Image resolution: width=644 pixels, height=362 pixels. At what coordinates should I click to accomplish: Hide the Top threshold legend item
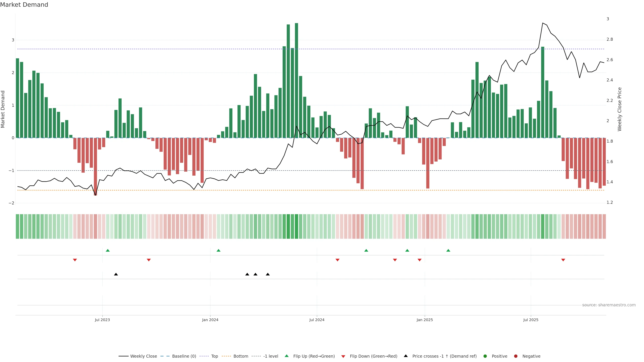(214, 356)
